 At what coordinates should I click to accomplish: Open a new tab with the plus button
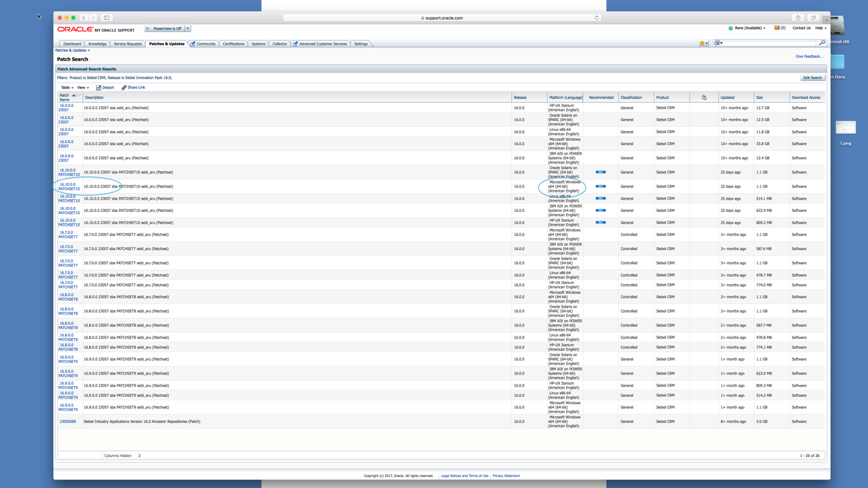point(826,19)
